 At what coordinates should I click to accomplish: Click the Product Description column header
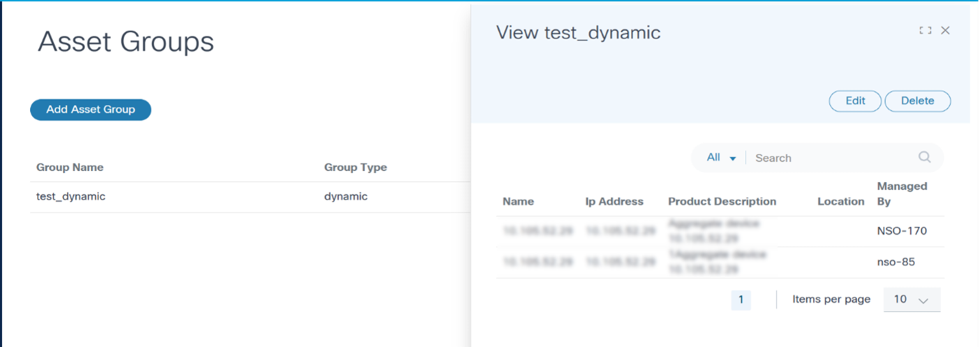(x=722, y=201)
